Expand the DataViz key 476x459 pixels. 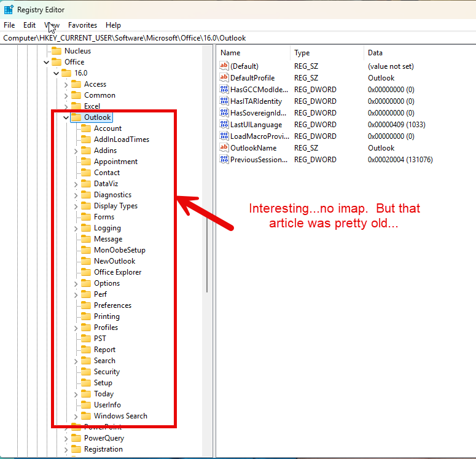76,184
